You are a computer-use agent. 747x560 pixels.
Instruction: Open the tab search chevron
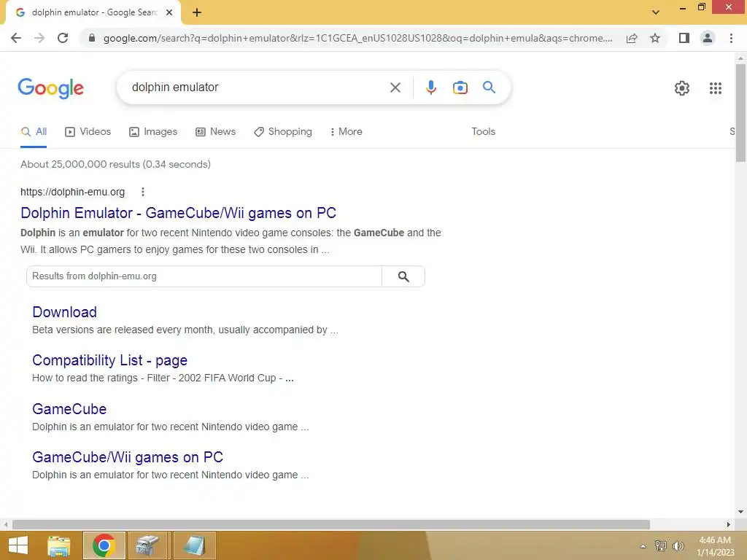tap(656, 12)
